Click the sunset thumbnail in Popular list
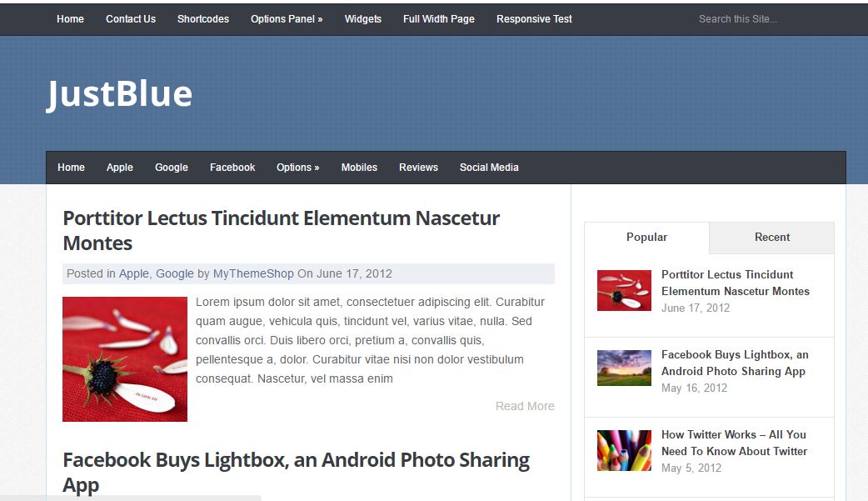868x501 pixels. click(624, 368)
